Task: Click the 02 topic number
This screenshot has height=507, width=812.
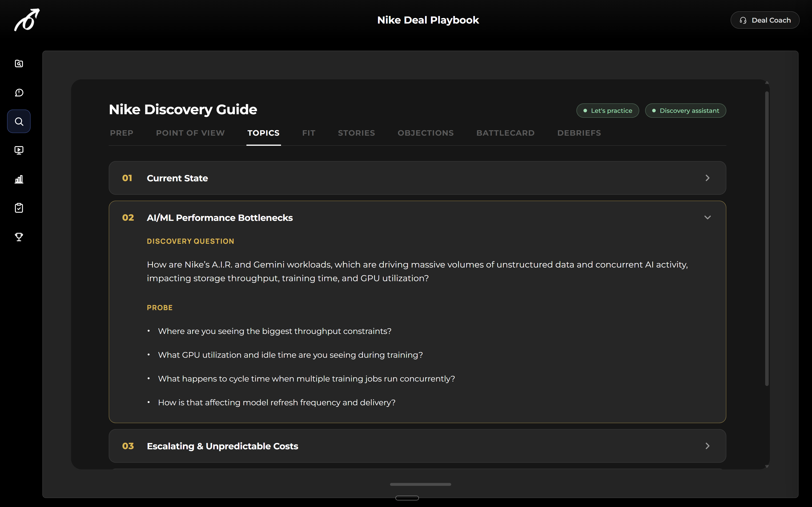Action: [128, 218]
